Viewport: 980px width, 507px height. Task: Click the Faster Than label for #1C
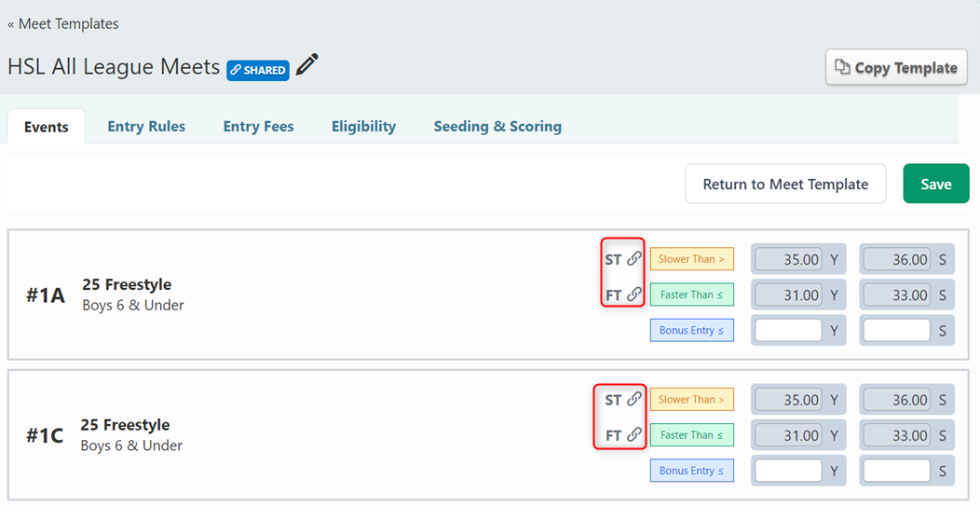(691, 434)
